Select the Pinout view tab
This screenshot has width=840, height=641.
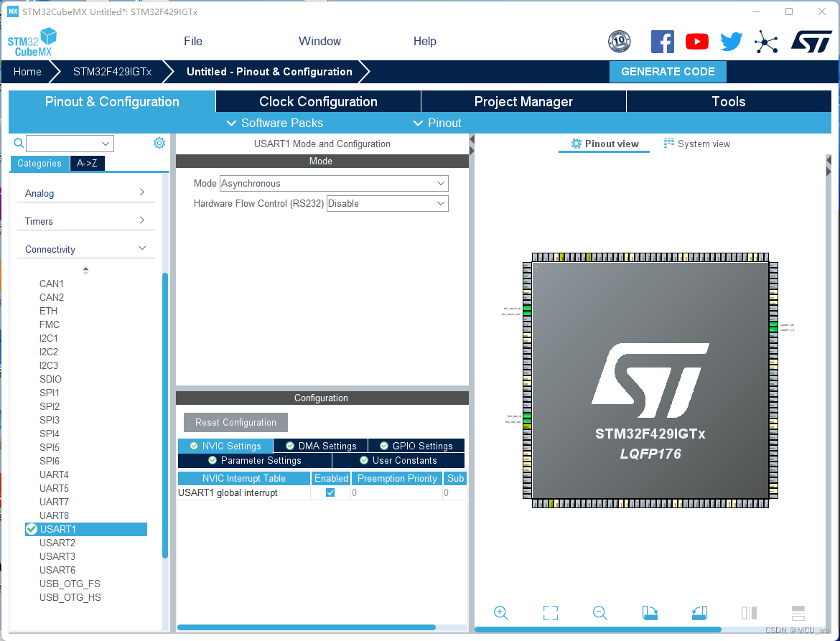click(x=605, y=144)
